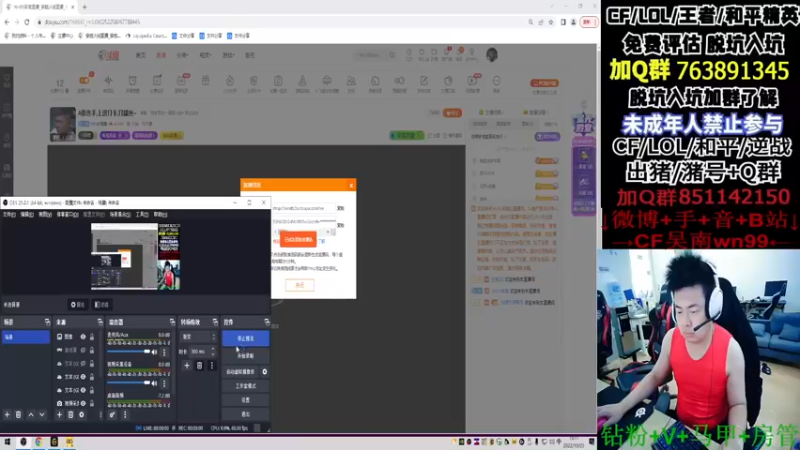The height and width of the screenshot is (450, 800).
Task: Open 设置 from OBS Controls
Action: click(x=245, y=400)
